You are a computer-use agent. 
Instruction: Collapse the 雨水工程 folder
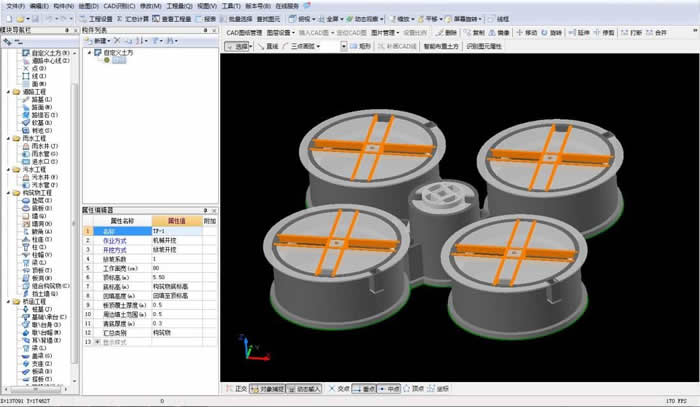tap(8, 139)
